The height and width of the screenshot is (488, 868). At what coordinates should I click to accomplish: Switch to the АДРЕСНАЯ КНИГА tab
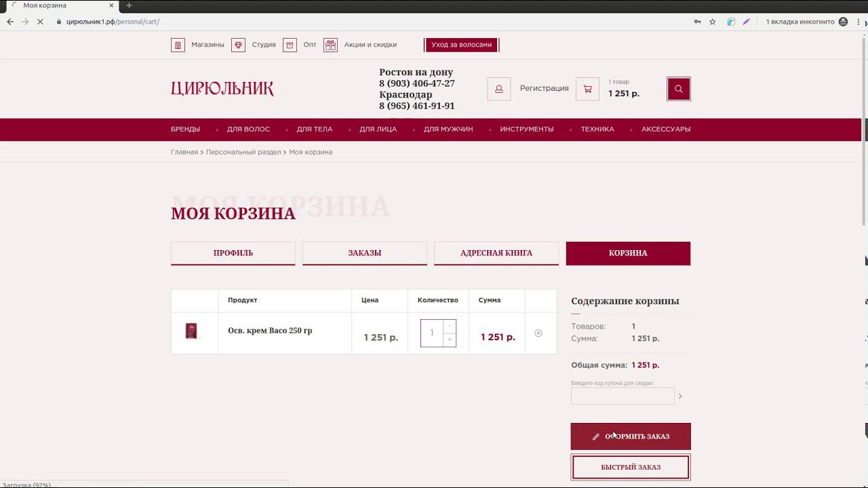pyautogui.click(x=496, y=253)
